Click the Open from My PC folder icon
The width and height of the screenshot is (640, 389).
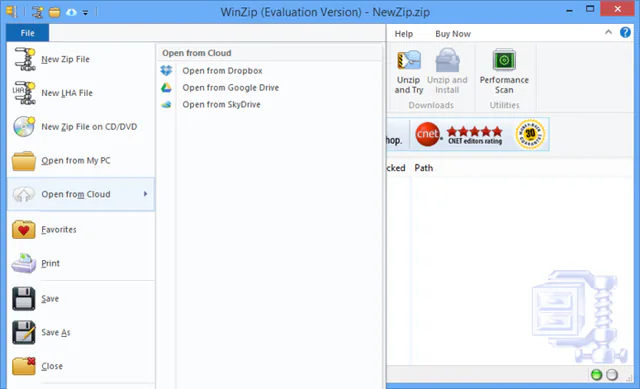coord(24,161)
